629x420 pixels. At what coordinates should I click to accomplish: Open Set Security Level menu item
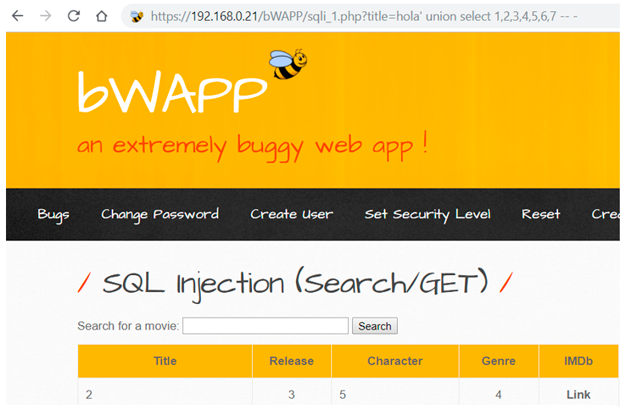427,214
